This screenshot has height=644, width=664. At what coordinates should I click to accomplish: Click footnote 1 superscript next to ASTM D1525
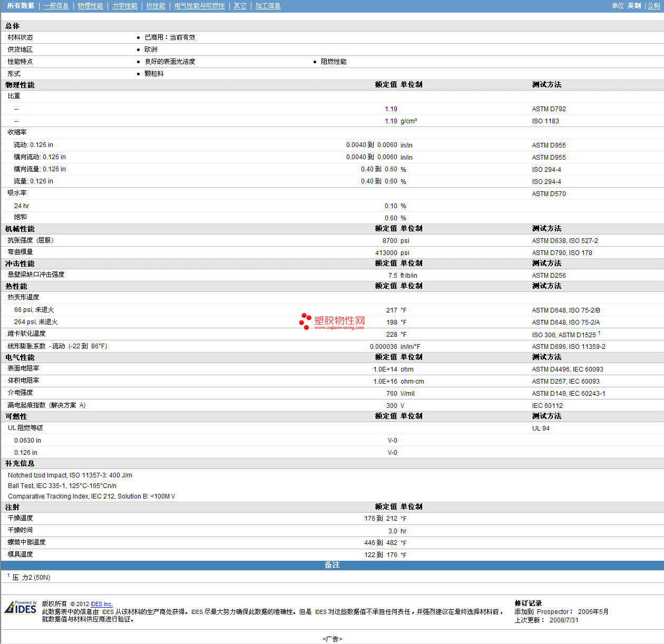pos(599,333)
